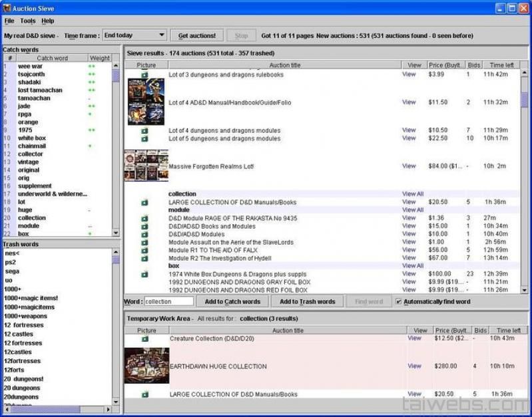Click Add to Trash words button
Viewport: 532px width, 417px height.
[x=307, y=302]
